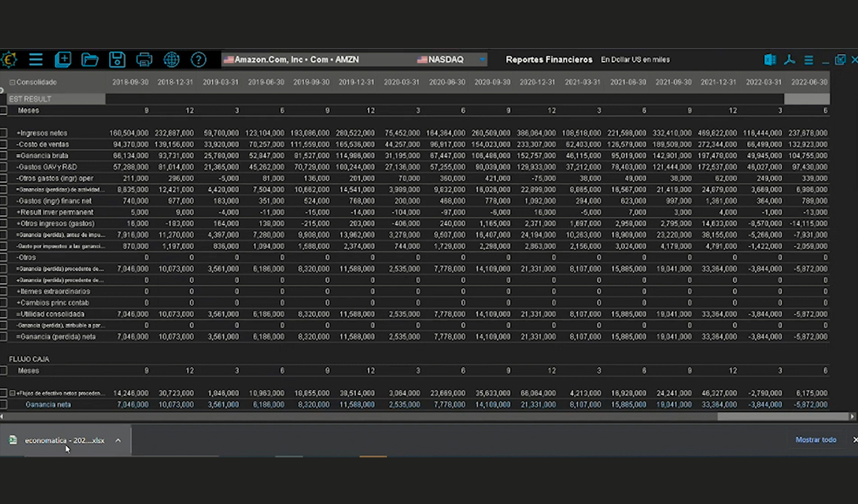Viewport: 858px width, 504px height.
Task: Click the -Otros row label
Action: point(26,257)
